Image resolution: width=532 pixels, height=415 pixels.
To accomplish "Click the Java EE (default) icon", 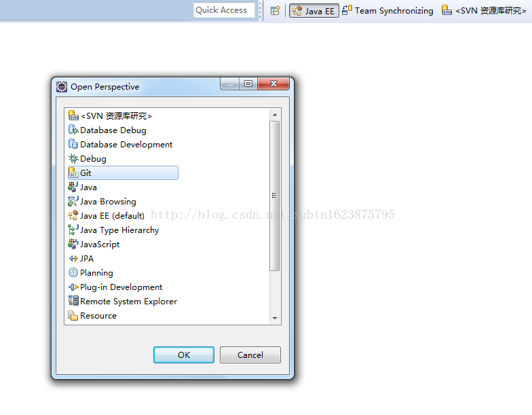I will [73, 215].
